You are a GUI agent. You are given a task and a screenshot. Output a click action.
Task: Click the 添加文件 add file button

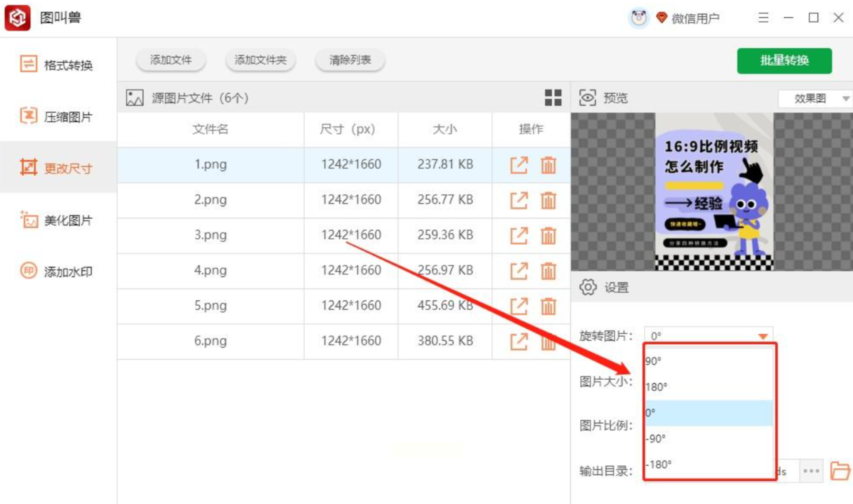[171, 60]
